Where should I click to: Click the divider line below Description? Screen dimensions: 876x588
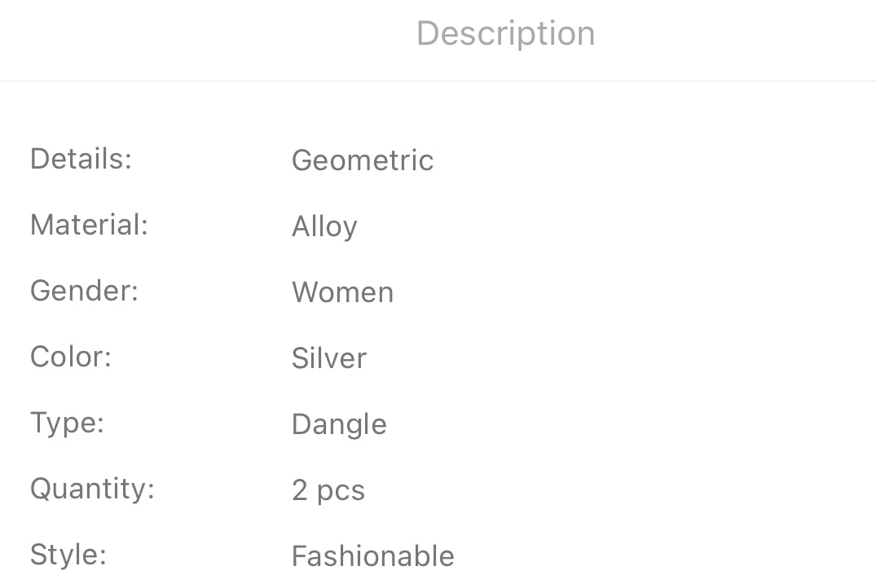pyautogui.click(x=438, y=81)
